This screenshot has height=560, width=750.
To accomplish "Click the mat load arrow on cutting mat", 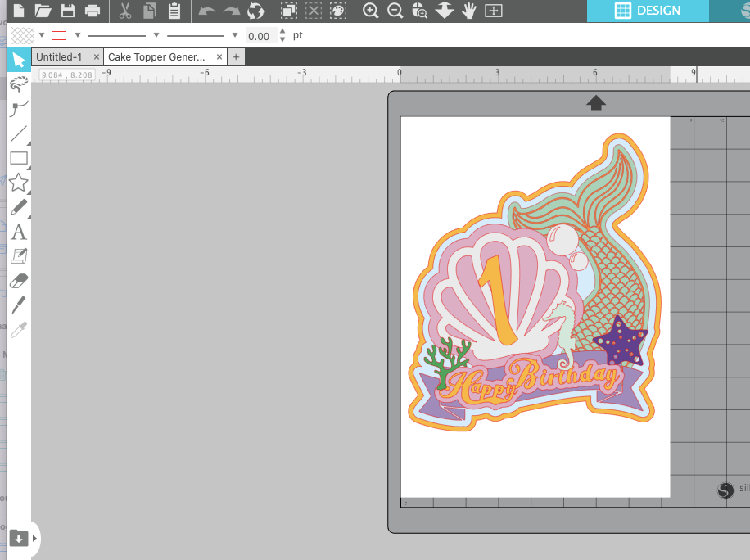I will pyautogui.click(x=595, y=102).
